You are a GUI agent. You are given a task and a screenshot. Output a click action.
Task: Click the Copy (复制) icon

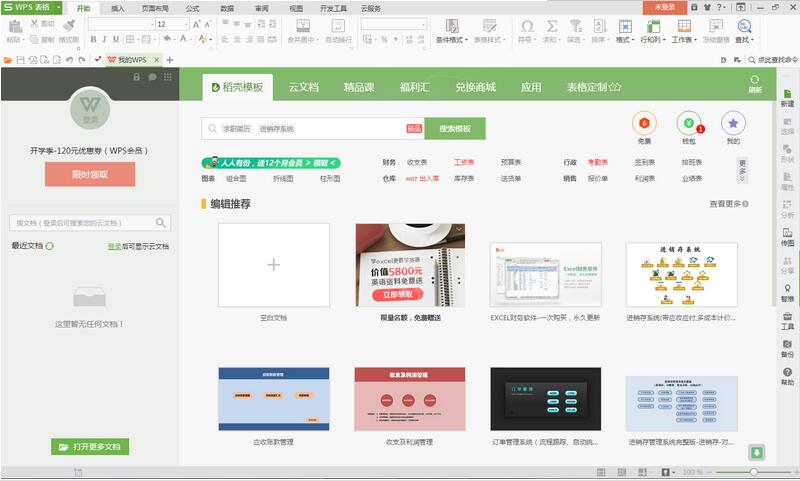(34, 39)
